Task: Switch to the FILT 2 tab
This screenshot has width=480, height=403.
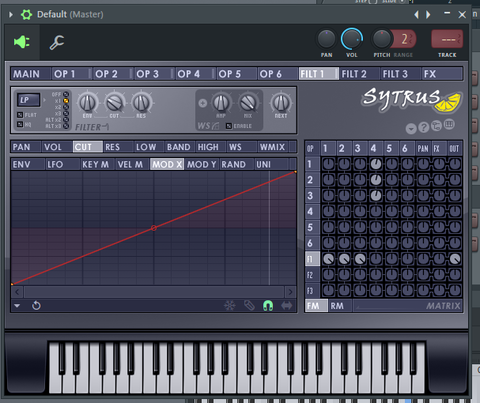Action: [x=359, y=74]
